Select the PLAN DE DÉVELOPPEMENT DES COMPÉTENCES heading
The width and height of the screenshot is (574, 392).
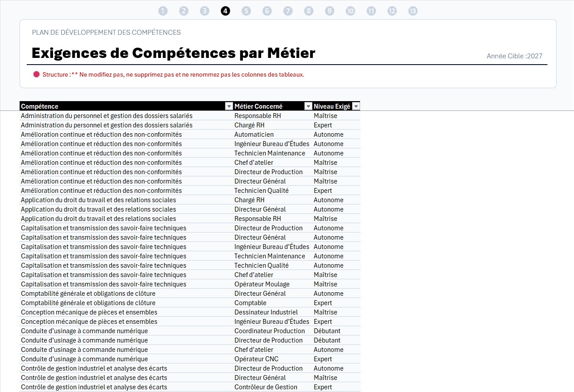point(107,33)
